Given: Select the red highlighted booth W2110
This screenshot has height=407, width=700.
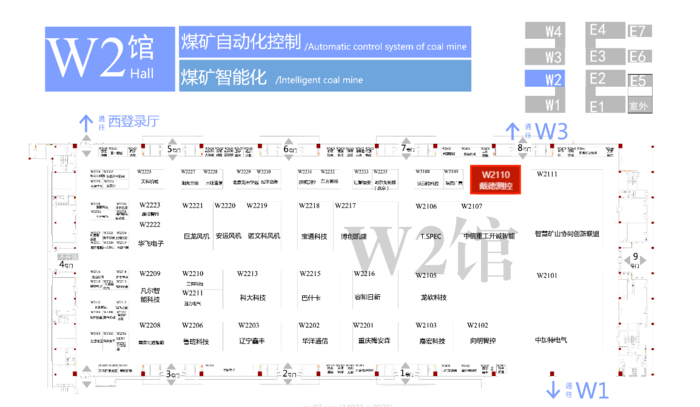Looking at the screenshot, I should 496,180.
